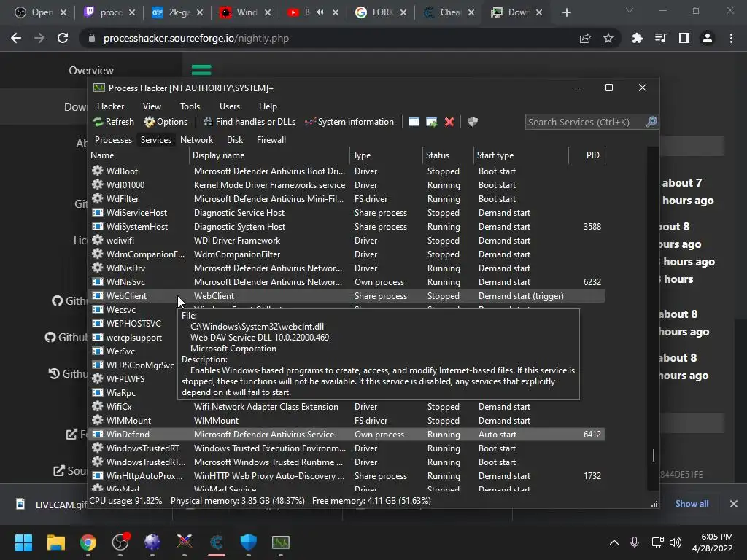
Task: Click the services list scrollbar thumb
Action: pyautogui.click(x=653, y=455)
